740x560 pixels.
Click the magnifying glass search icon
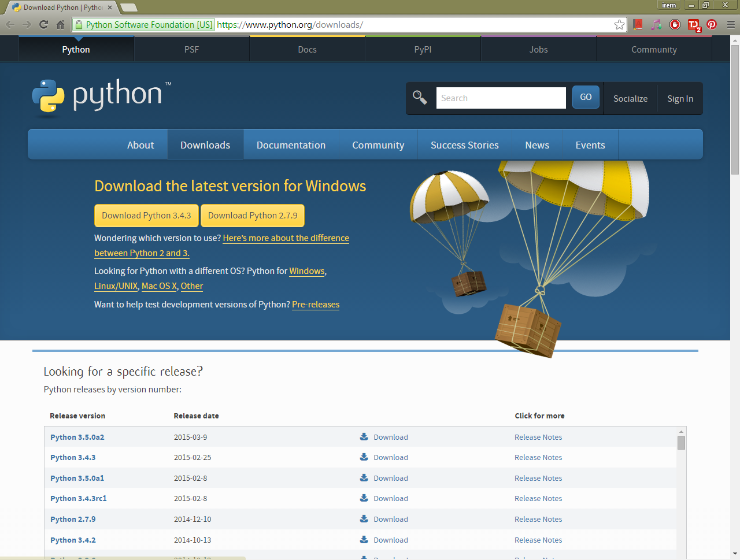[x=420, y=98]
